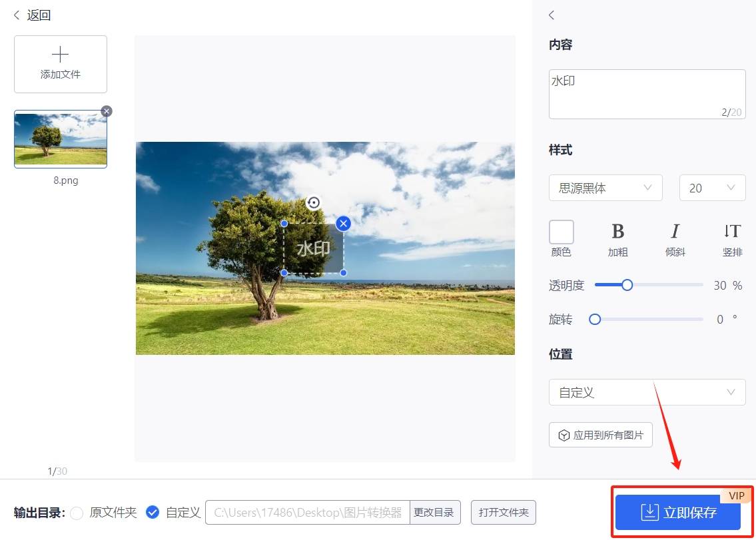The width and height of the screenshot is (756, 540).
Task: Open the output folder via 打开文件夹
Action: click(503, 512)
